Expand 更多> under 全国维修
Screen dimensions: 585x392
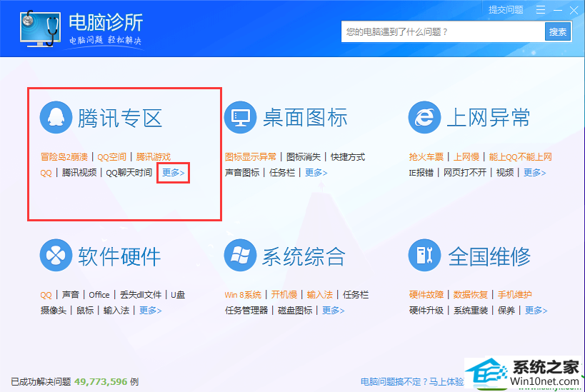[536, 311]
